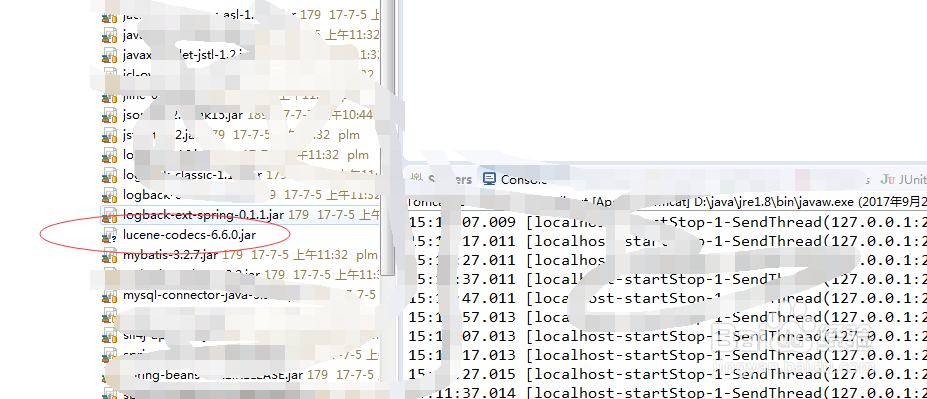The height and width of the screenshot is (399, 927).
Task: Click the console log line ending 37.011
Action: tap(667, 279)
